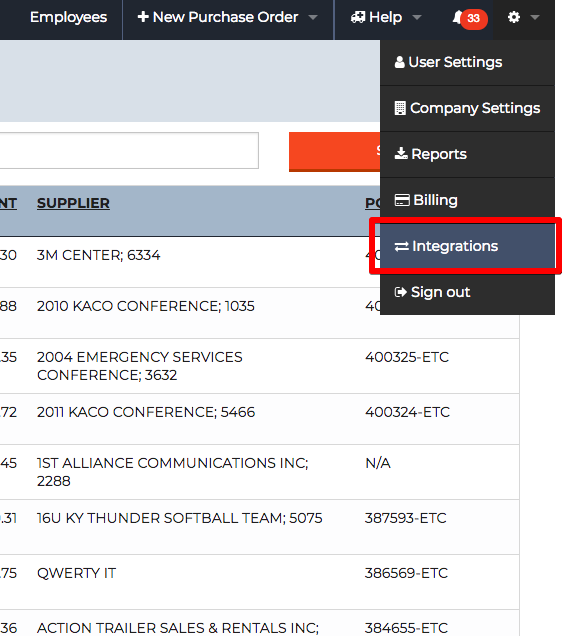The width and height of the screenshot is (567, 636).
Task: Collapse the gear menu dropdown arrow
Action: (535, 17)
